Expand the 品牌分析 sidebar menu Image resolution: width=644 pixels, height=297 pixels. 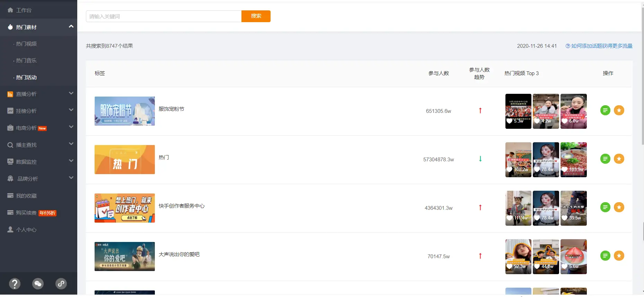pyautogui.click(x=38, y=179)
